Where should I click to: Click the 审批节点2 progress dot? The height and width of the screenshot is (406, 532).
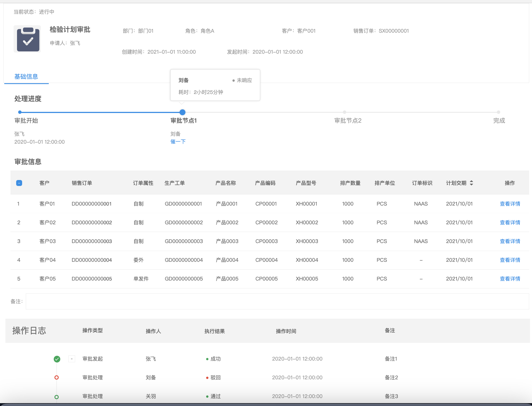coord(344,112)
